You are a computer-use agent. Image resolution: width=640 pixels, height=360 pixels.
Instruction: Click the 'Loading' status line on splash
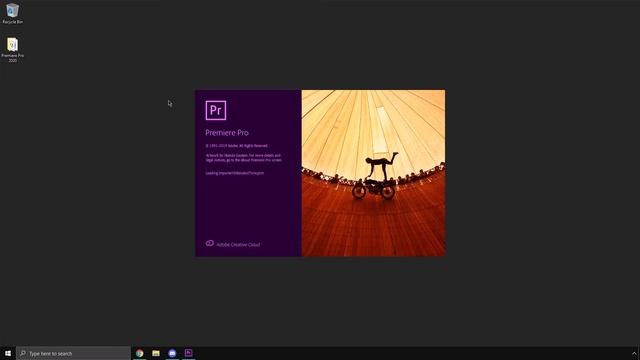pos(235,173)
